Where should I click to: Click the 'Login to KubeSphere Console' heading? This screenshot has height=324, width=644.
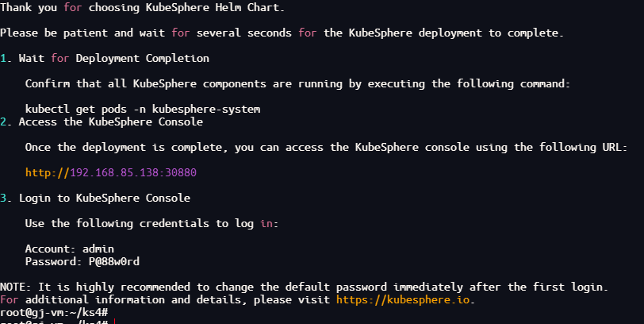[x=105, y=198]
